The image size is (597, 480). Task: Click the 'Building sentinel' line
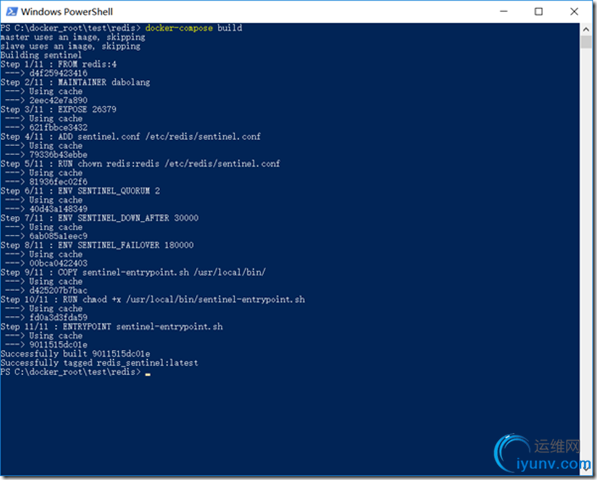41,55
